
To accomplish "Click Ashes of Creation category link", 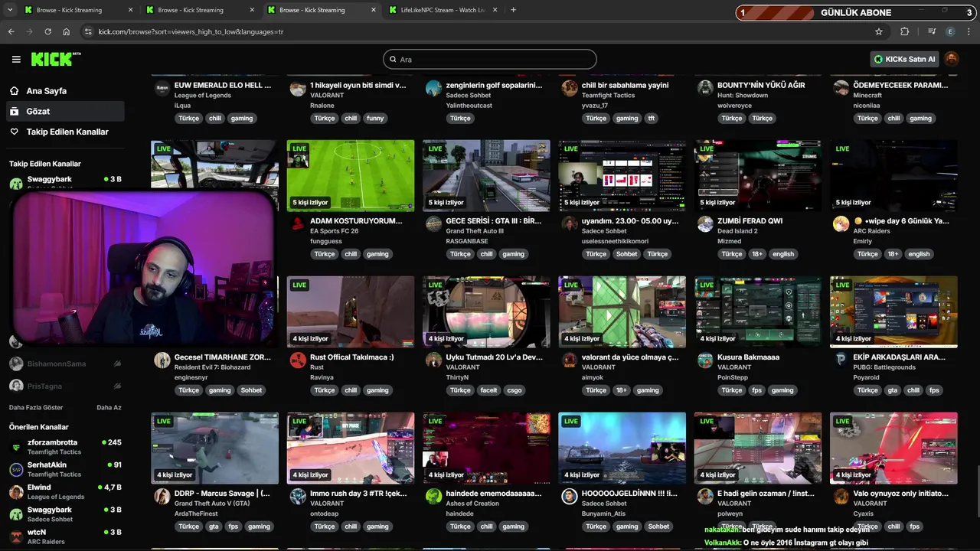I will click(472, 504).
